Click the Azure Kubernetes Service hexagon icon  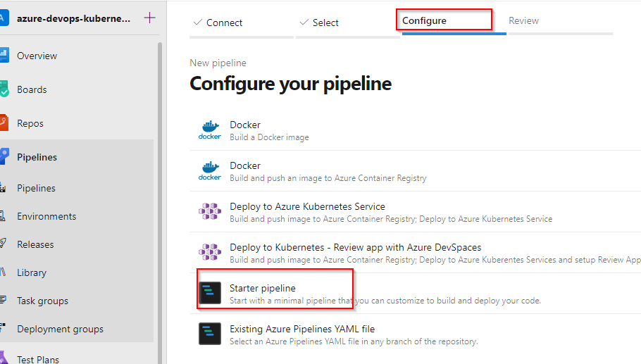pyautogui.click(x=210, y=211)
